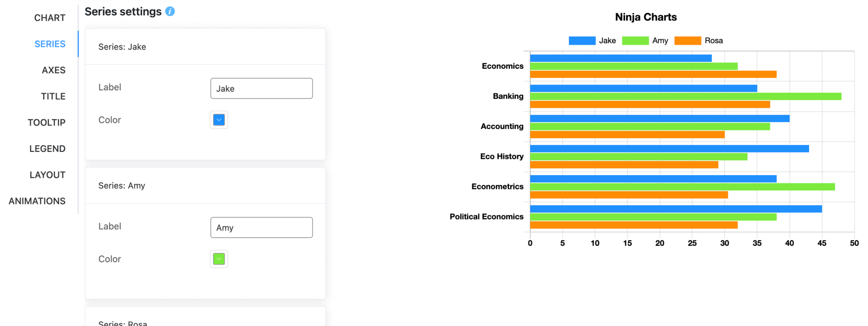Viewport: 868px width, 326px height.
Task: Open LEGEND configuration options
Action: pos(47,148)
